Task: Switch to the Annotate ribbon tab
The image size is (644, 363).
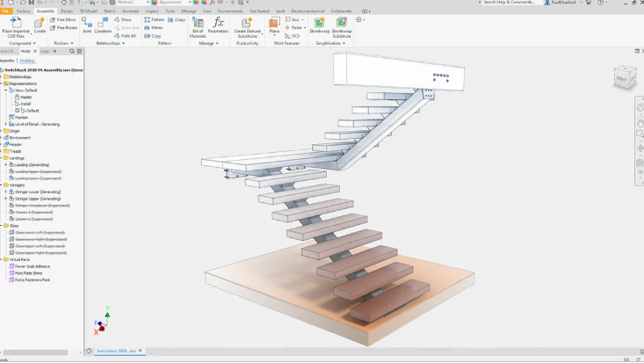Action: (131, 11)
